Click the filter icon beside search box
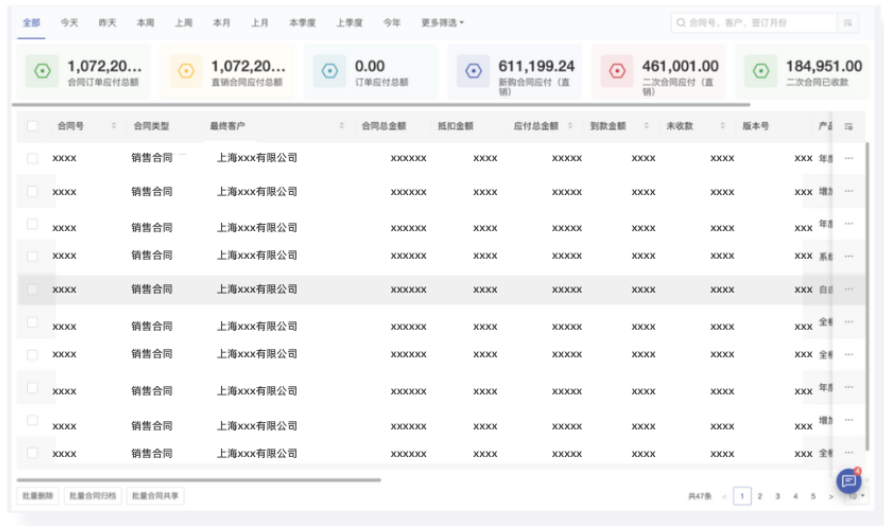Viewport: 884px width, 526px height. coord(848,22)
